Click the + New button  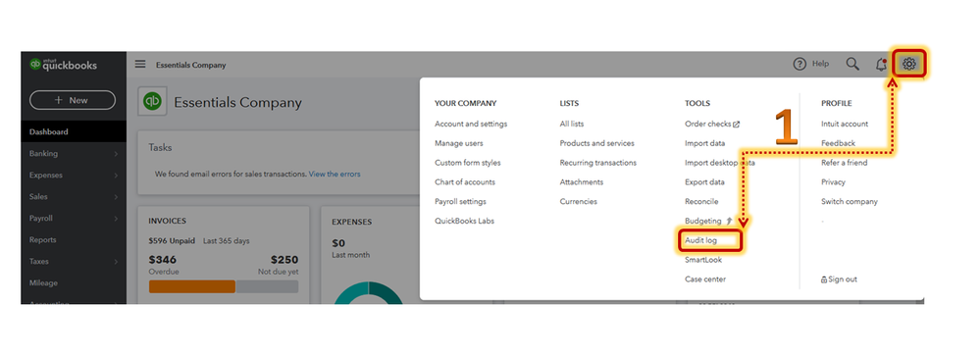(x=73, y=100)
